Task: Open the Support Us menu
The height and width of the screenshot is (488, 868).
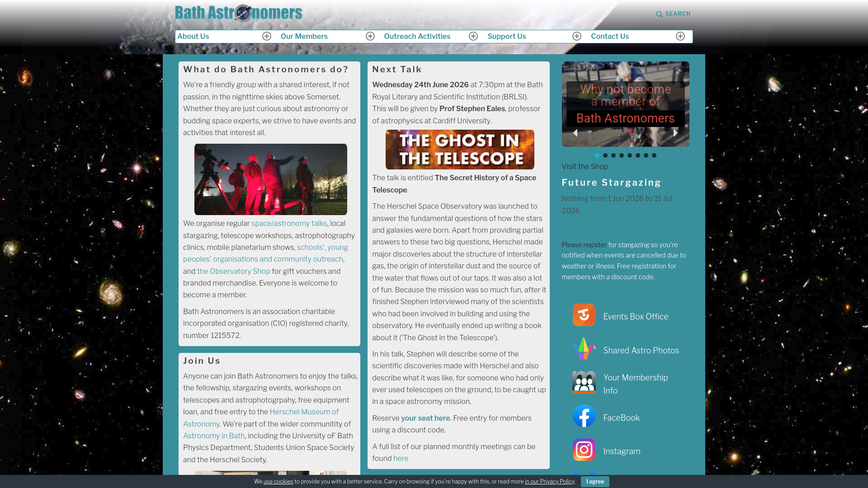Action: tap(507, 37)
